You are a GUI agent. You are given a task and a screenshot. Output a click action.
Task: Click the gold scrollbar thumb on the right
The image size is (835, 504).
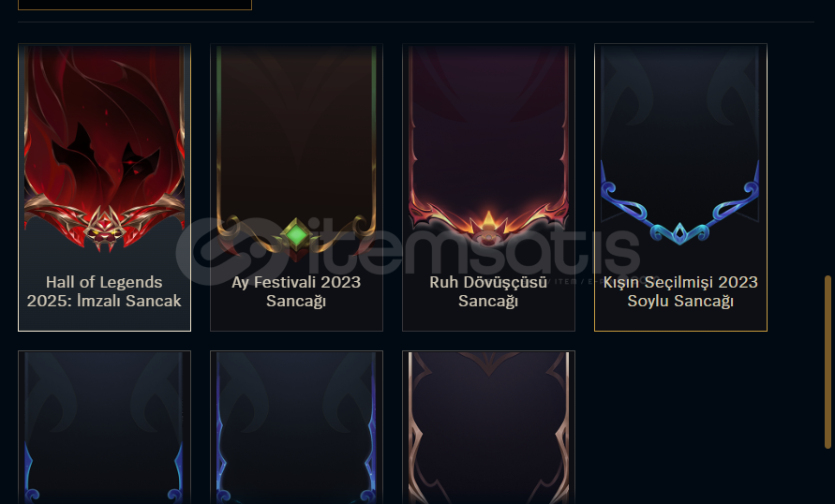[x=828, y=362]
